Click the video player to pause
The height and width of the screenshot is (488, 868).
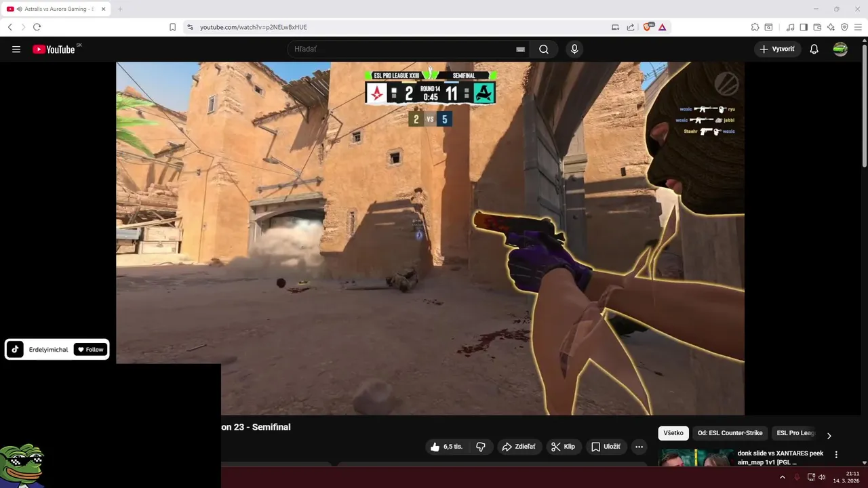[x=430, y=238]
